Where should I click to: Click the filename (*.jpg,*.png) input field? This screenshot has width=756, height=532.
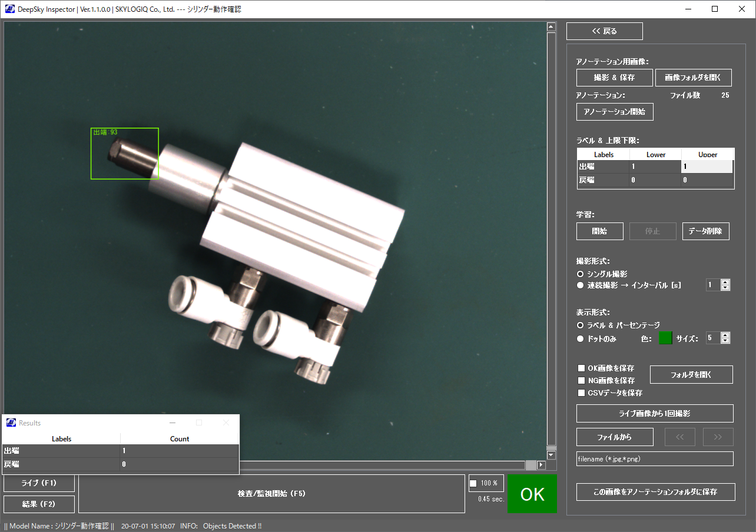coord(655,459)
